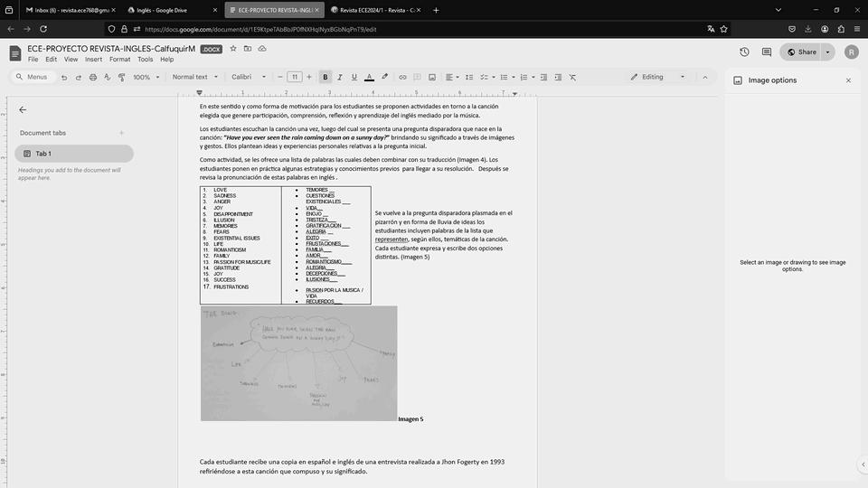868x488 pixels.
Task: Open the text alignment dropdown
Action: [x=452, y=77]
